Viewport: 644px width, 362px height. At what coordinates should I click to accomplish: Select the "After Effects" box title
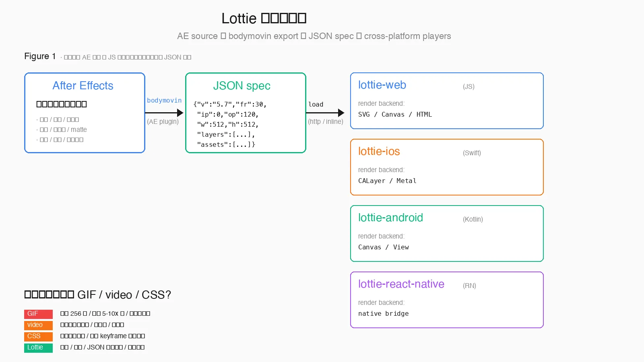point(83,86)
